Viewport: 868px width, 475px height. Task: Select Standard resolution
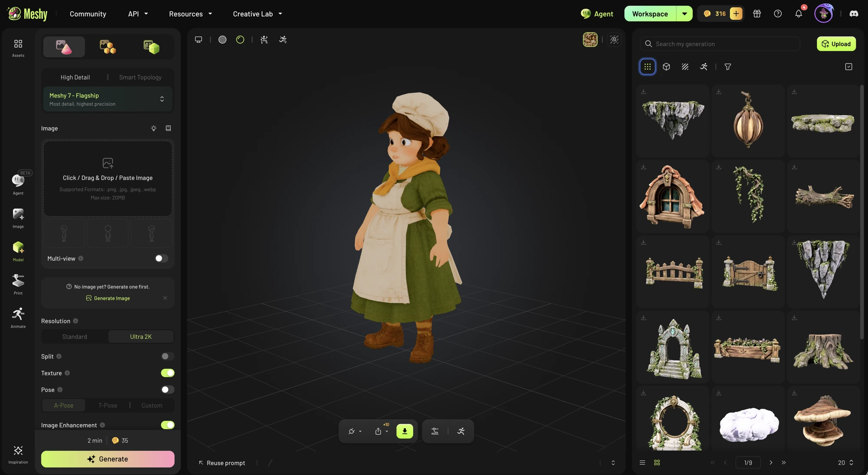(x=75, y=337)
